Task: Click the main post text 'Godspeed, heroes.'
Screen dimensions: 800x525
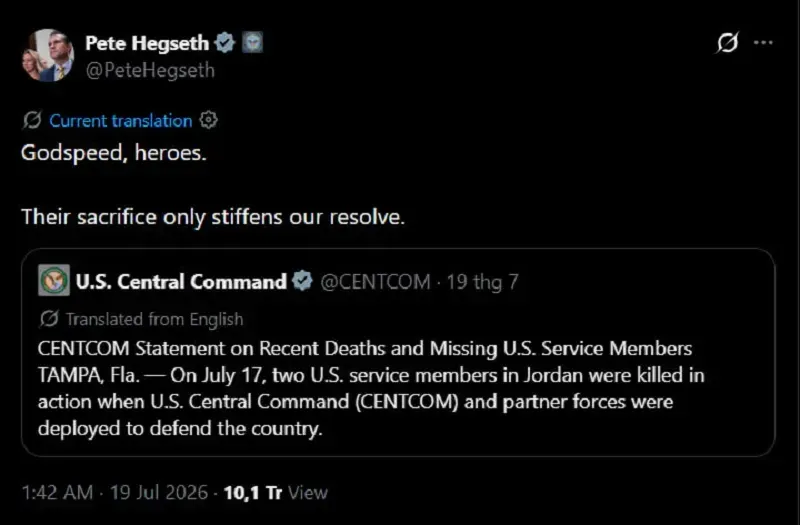Action: (114, 153)
